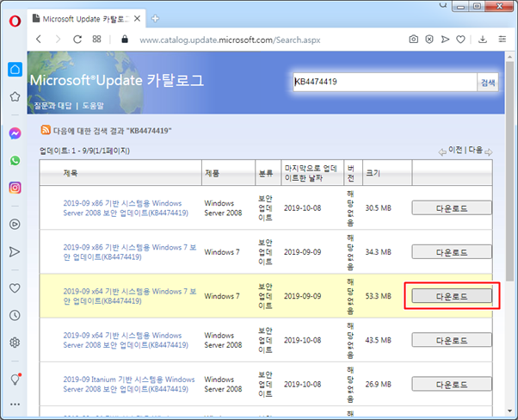Open WhatsApp in sidebar

[x=15, y=161]
